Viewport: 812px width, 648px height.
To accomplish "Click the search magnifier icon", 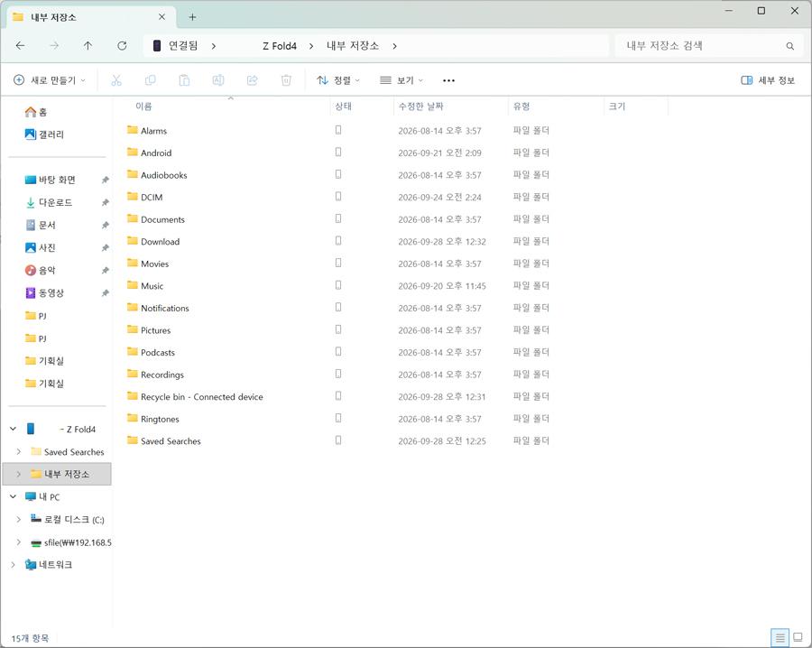I will click(789, 46).
